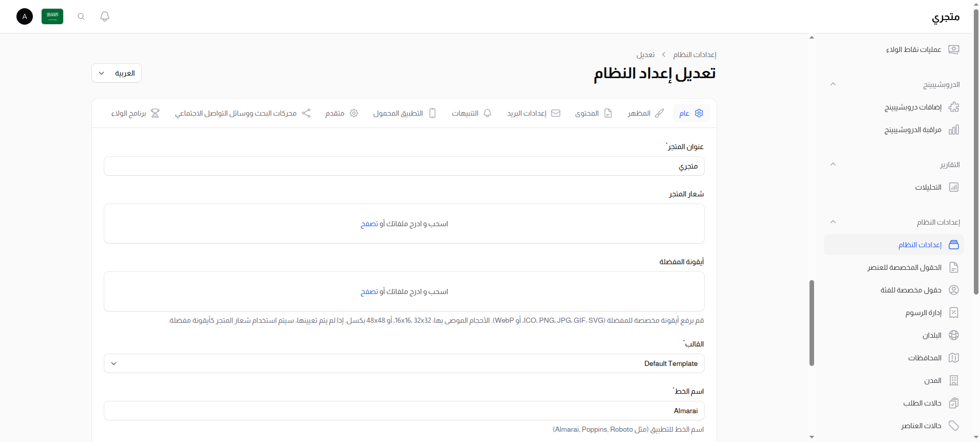Click the share icon on محركات البحث tab
Viewport: 980px width, 442px height.
coord(306,113)
